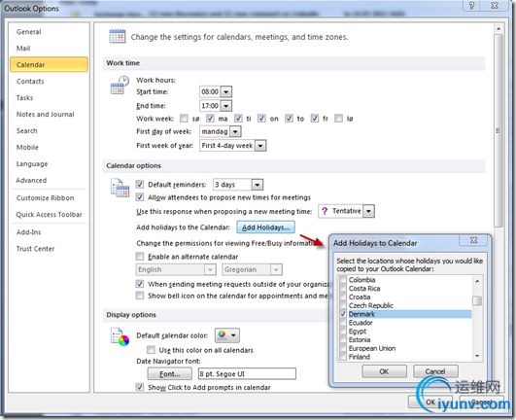Uncheck Denmark in the holidays list

(x=343, y=314)
